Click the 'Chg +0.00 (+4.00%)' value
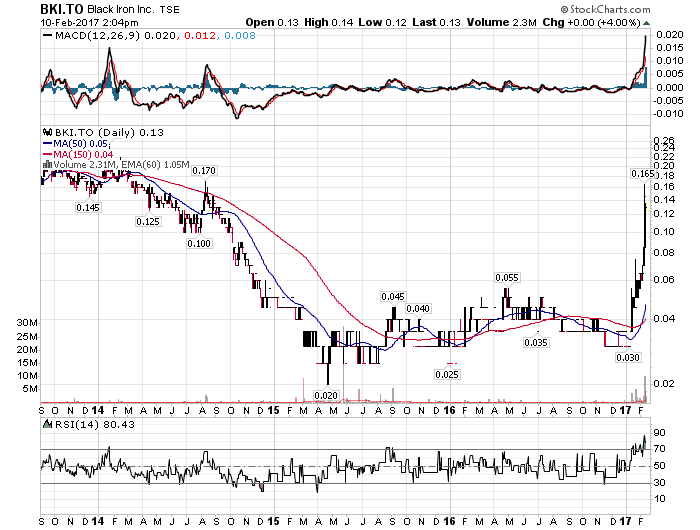Screen dimensions: 700x530 592,22
